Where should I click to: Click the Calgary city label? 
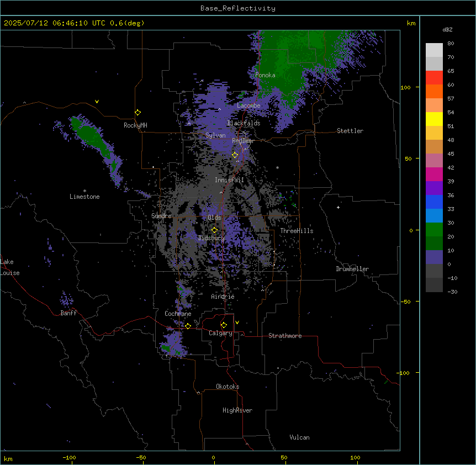pos(221,333)
